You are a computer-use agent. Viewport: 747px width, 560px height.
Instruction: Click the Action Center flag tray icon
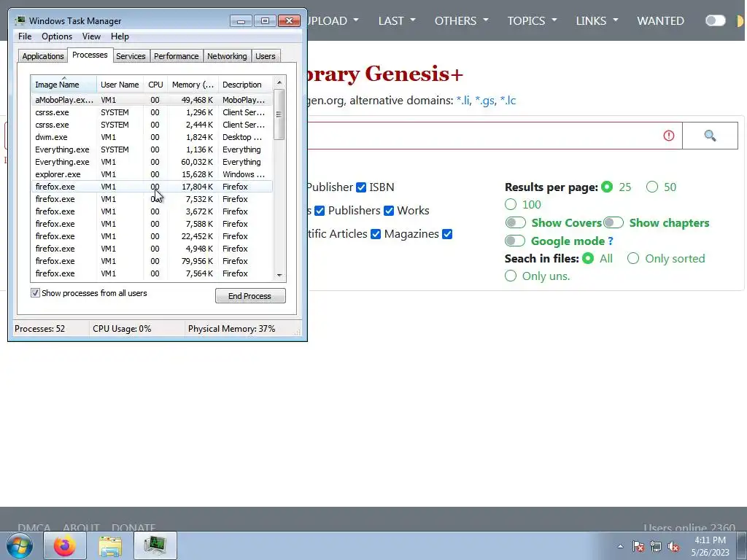pos(638,547)
